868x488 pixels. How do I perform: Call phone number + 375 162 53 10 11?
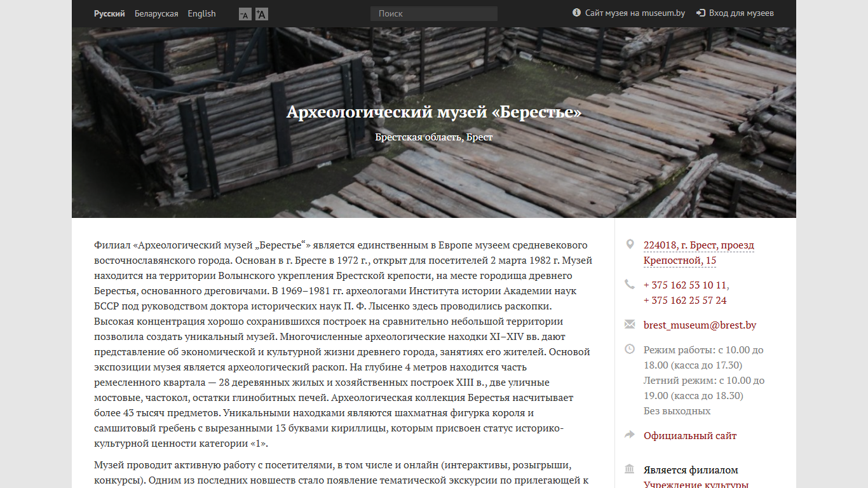(x=686, y=285)
